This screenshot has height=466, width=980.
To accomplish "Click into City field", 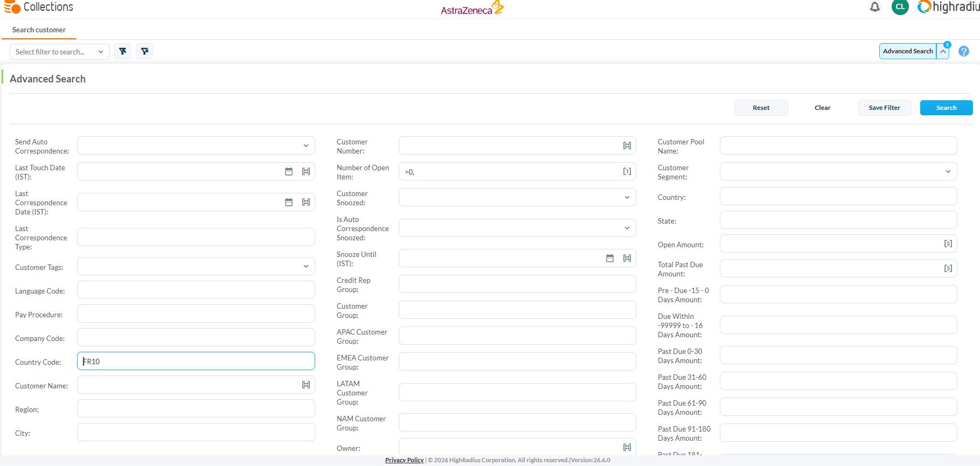I will 196,432.
